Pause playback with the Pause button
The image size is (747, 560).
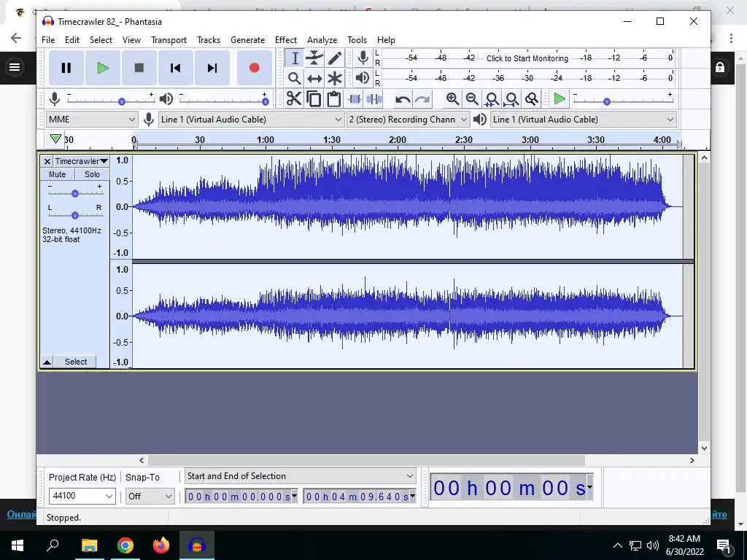66,68
